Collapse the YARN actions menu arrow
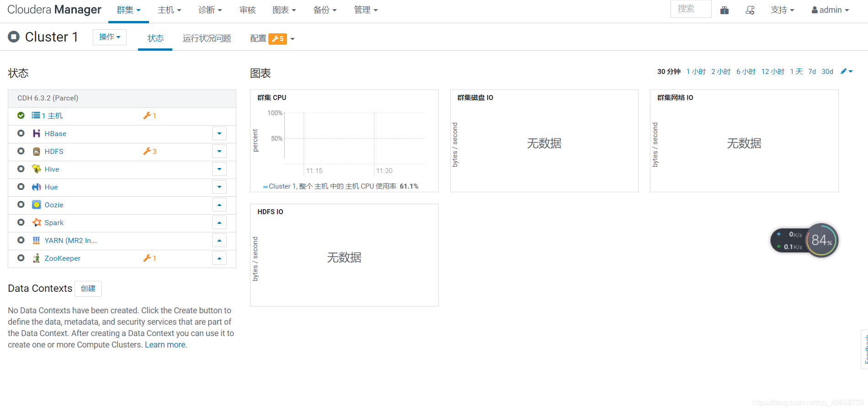 tap(219, 240)
